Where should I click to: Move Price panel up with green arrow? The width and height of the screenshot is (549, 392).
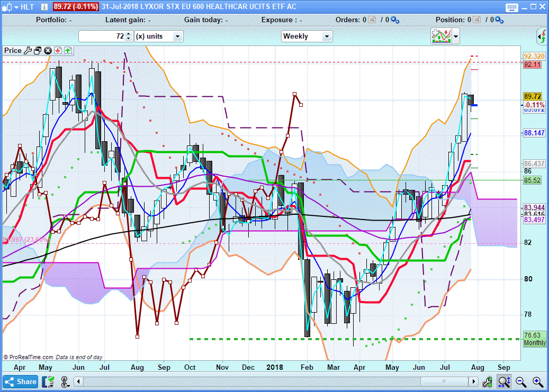coord(68,51)
